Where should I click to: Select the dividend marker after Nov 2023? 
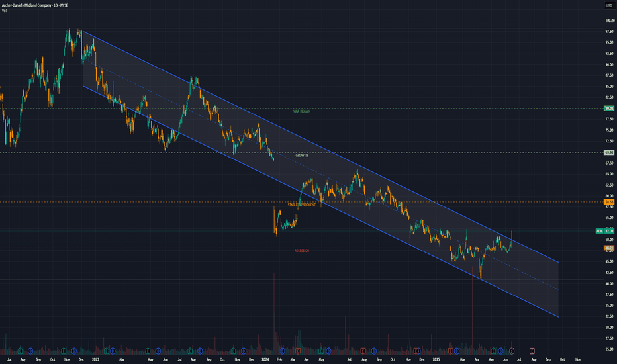tap(244, 351)
